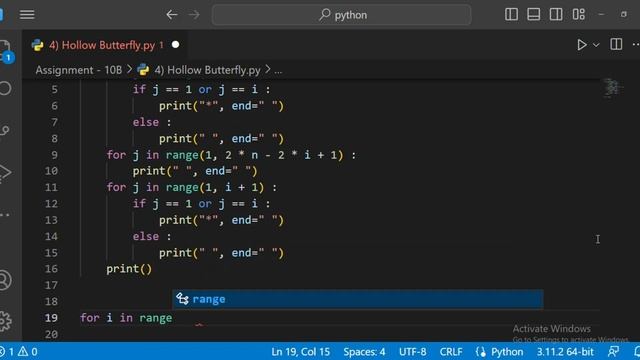Screen dimensions: 640x360
Task: Open Run and Debug view
Action: 5,173
